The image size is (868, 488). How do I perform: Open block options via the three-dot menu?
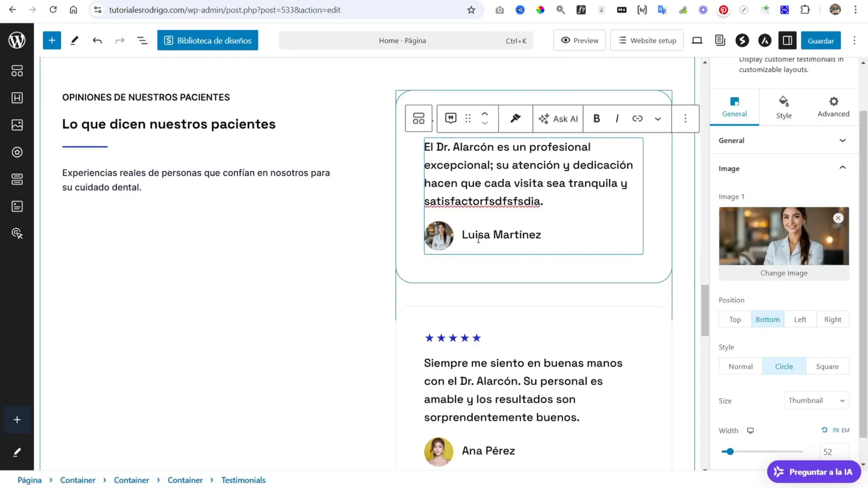point(685,119)
